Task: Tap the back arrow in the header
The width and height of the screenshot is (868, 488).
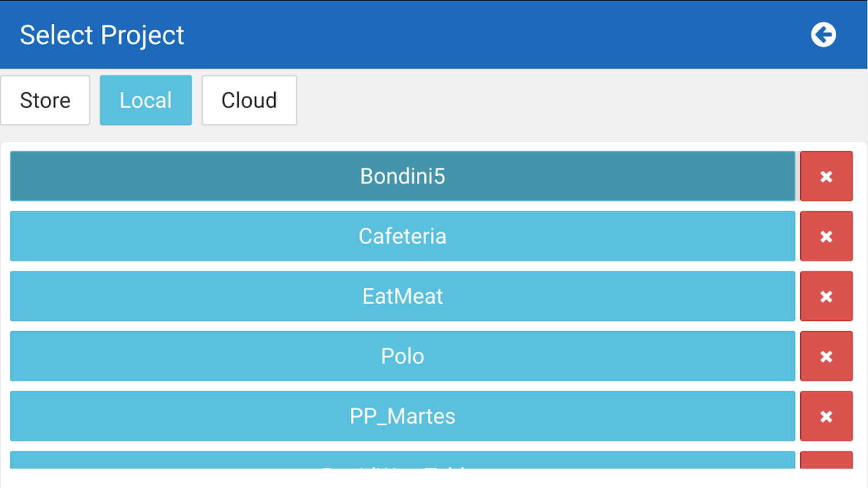Action: pos(823,35)
